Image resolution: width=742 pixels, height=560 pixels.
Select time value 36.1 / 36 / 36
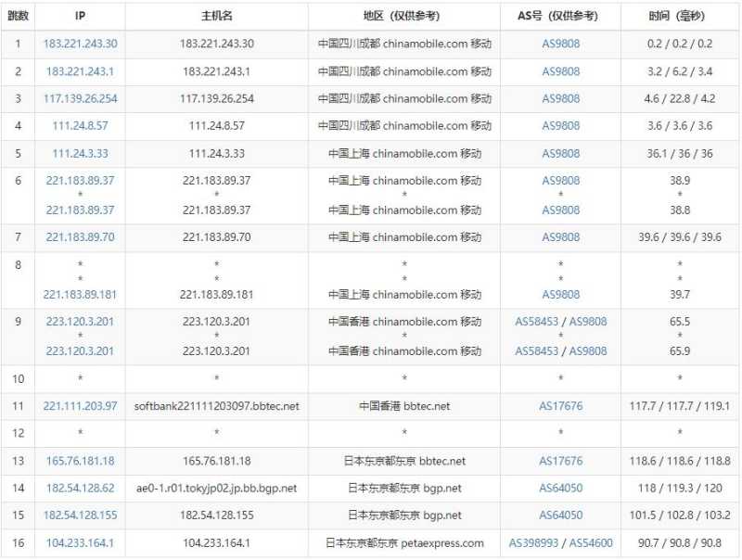[680, 153]
